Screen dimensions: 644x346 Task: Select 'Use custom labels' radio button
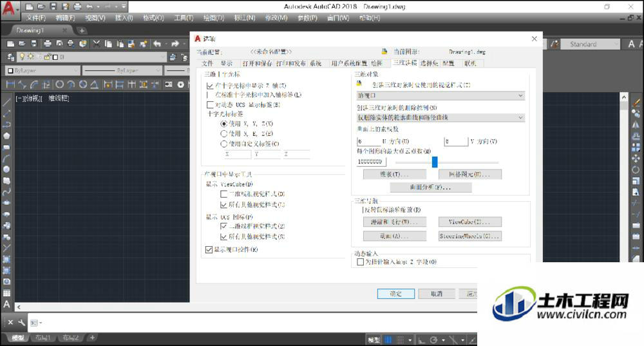coord(224,144)
